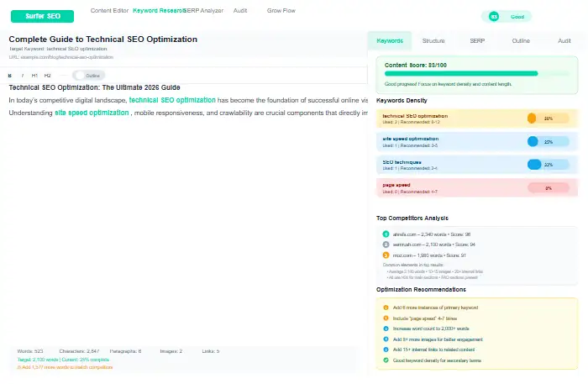
Task: Switch to the Keywords tab
Action: 390,40
